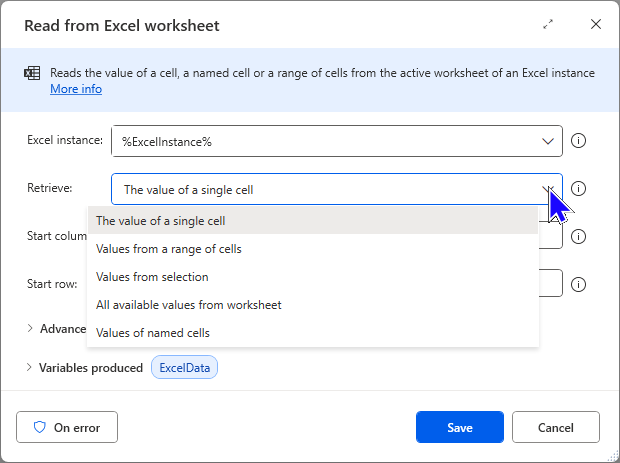Close the Read from Excel worksheet dialog

[x=596, y=24]
